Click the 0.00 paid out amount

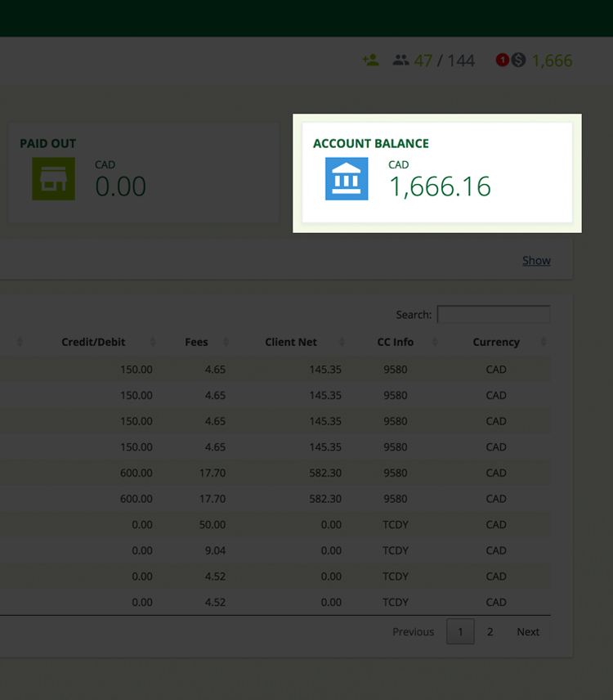coord(120,186)
